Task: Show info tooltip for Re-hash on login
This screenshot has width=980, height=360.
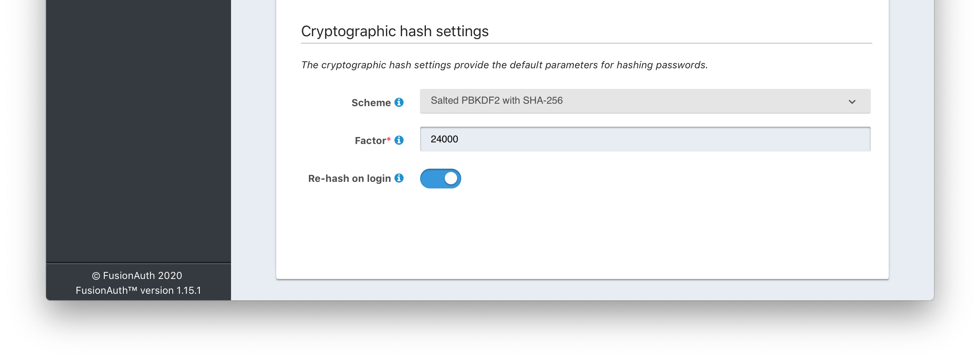Action: pyautogui.click(x=399, y=178)
